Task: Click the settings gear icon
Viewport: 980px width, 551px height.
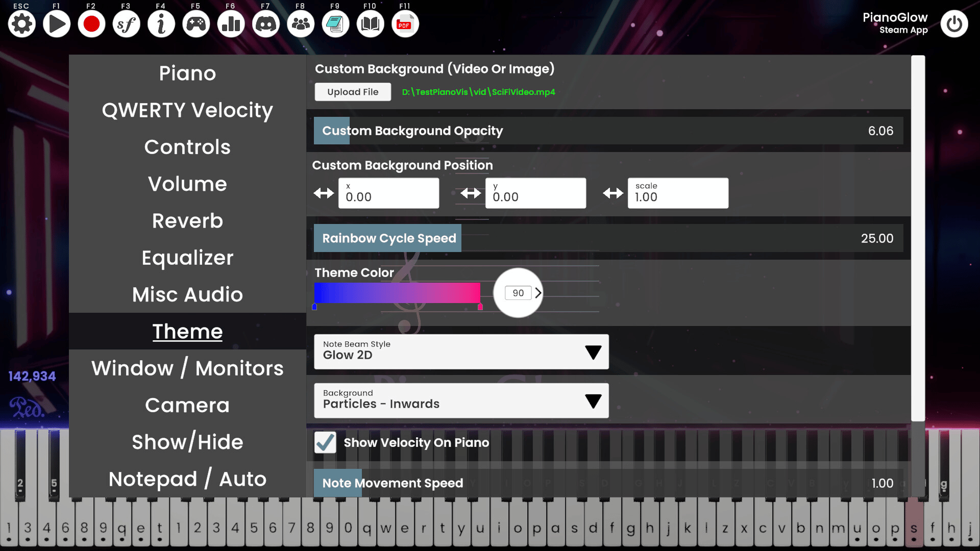Action: pyautogui.click(x=21, y=24)
